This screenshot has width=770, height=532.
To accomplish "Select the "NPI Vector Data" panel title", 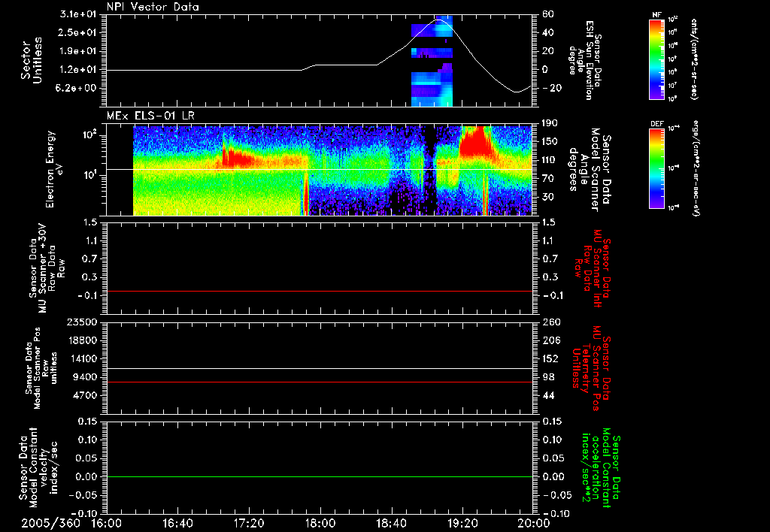I will (x=153, y=7).
